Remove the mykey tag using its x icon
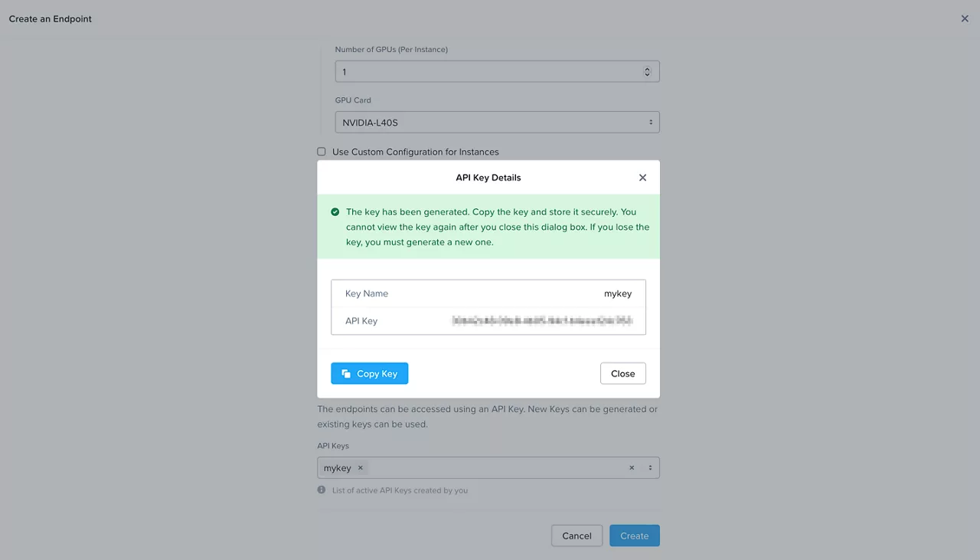The height and width of the screenshot is (560, 980). tap(360, 467)
